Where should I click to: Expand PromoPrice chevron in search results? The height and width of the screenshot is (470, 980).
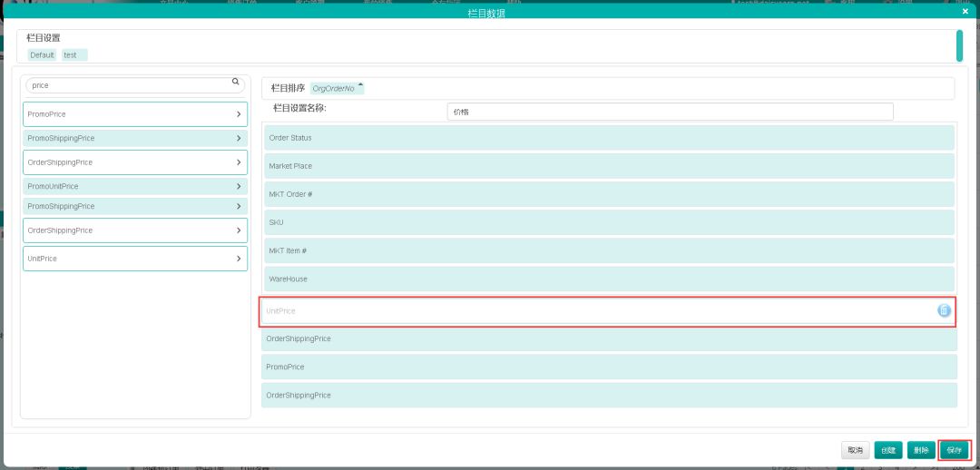pyautogui.click(x=239, y=114)
